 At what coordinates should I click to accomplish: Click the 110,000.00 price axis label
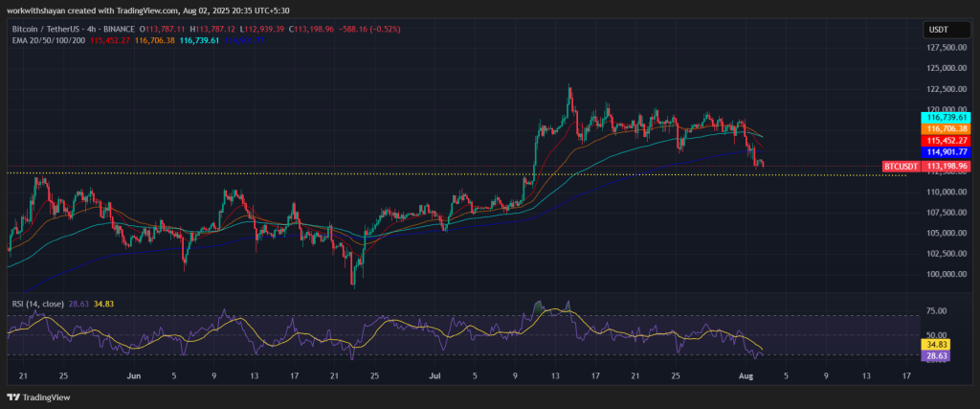click(946, 192)
